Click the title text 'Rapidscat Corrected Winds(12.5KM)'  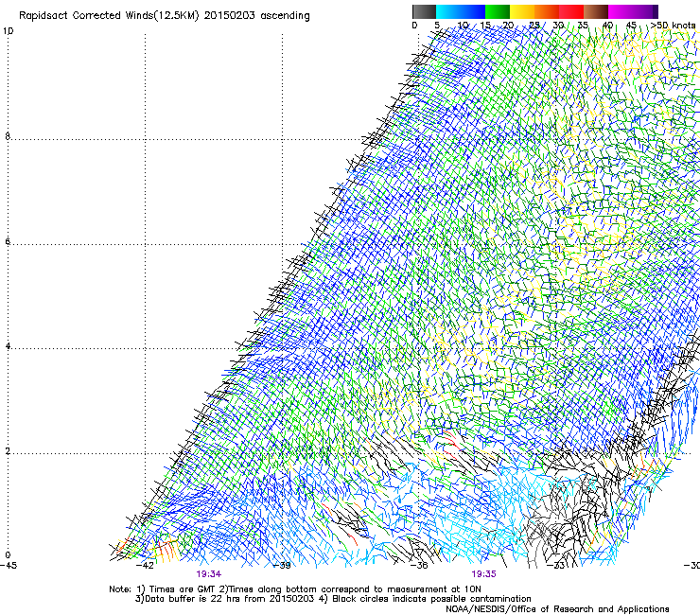tap(109, 16)
